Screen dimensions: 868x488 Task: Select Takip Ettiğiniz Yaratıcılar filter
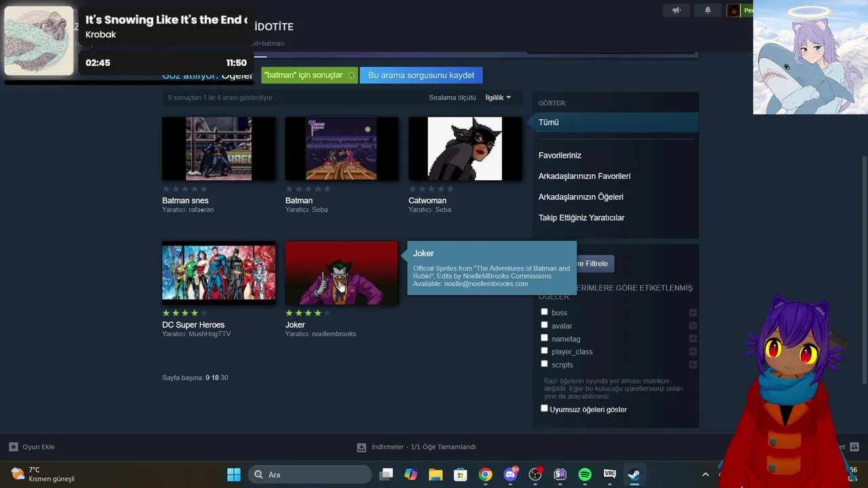click(x=581, y=218)
